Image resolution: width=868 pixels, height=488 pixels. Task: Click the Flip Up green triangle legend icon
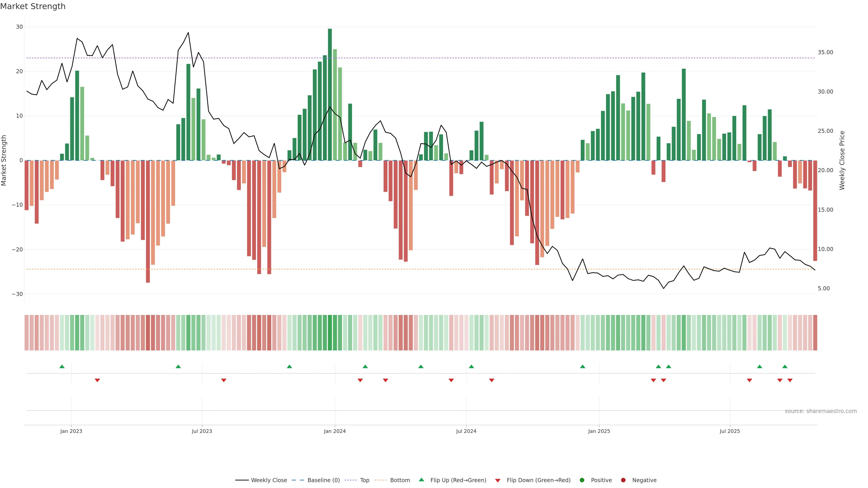tap(421, 480)
